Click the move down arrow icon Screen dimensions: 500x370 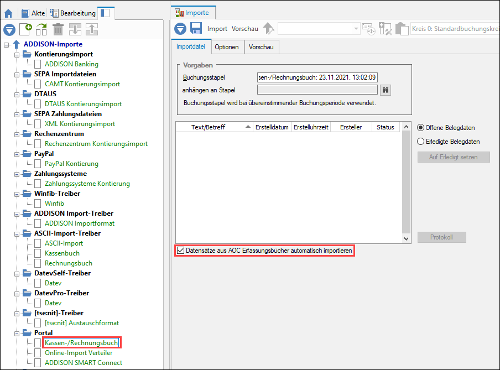coord(75,29)
